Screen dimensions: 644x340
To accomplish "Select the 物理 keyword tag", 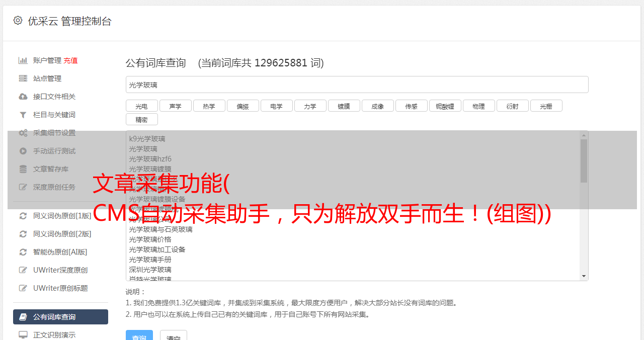I will (479, 106).
